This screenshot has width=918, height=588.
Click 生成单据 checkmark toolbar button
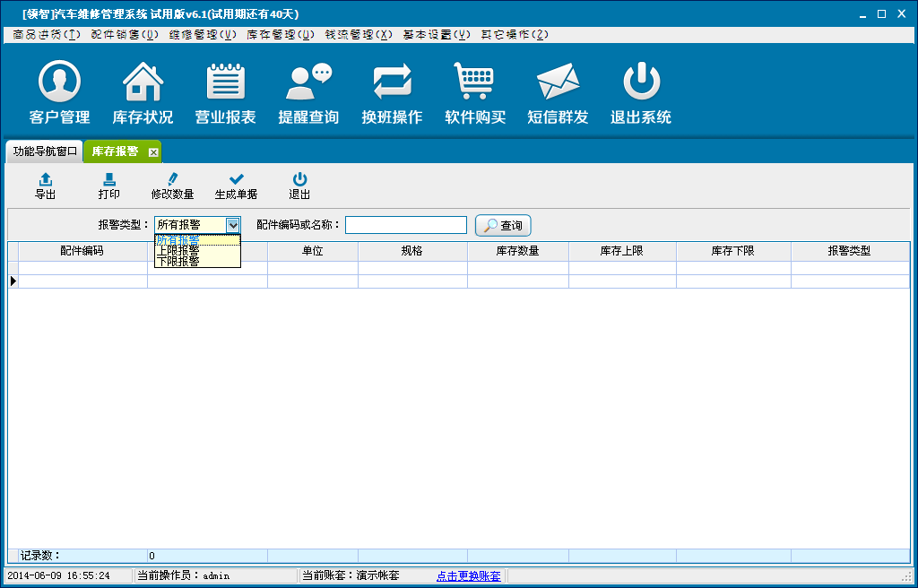point(236,186)
